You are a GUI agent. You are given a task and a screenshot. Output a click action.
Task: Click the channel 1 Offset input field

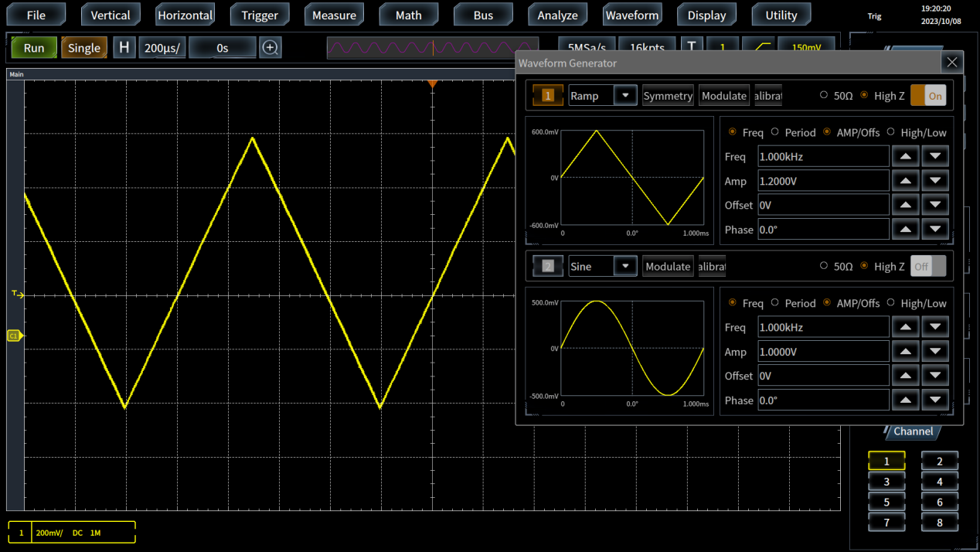[823, 205]
